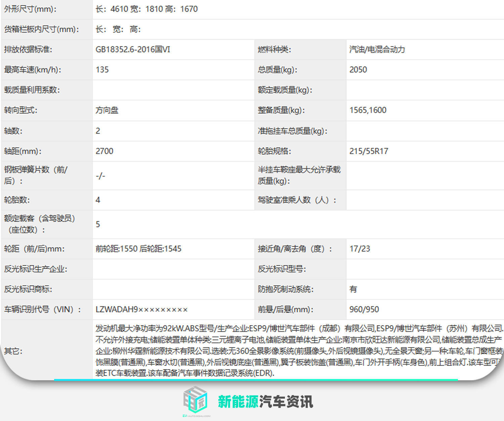Select the total mass value 2050
504x421 pixels.
[x=358, y=70]
